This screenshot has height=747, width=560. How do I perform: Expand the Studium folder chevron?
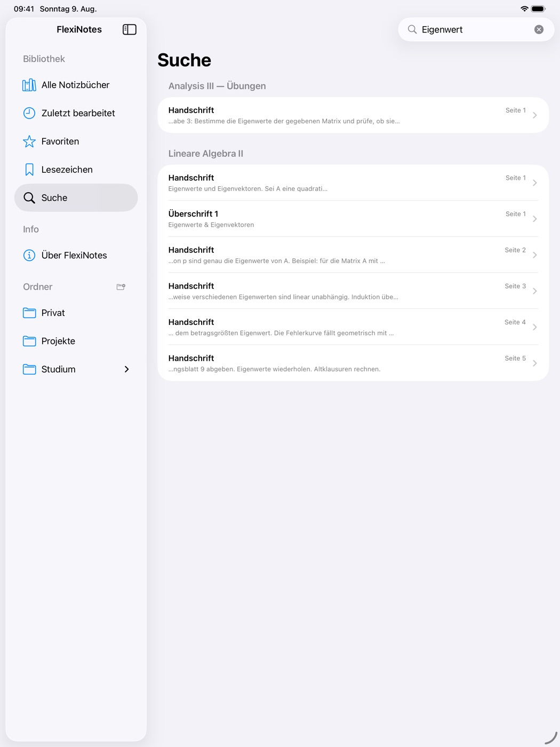click(x=127, y=369)
